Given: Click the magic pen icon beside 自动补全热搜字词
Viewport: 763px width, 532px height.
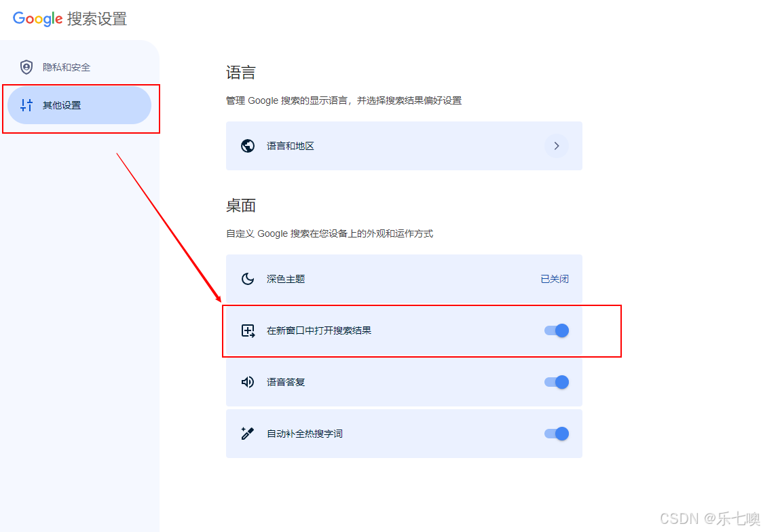Looking at the screenshot, I should tap(248, 434).
